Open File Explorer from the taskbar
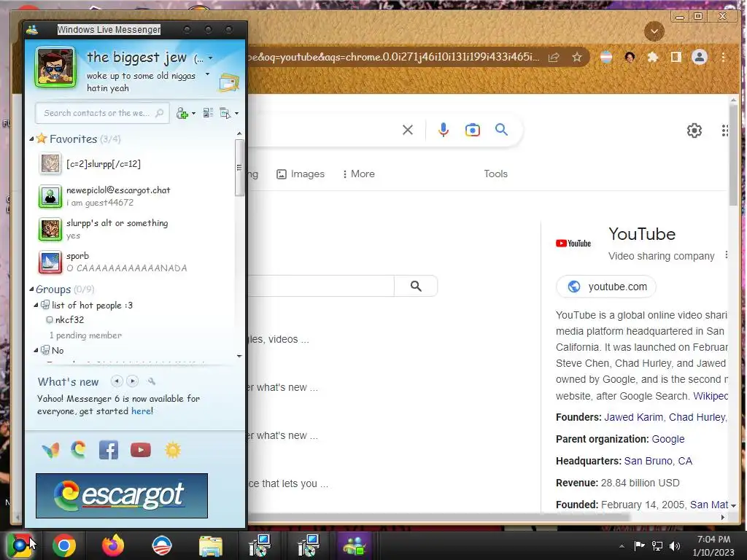This screenshot has width=747, height=560. [211, 546]
